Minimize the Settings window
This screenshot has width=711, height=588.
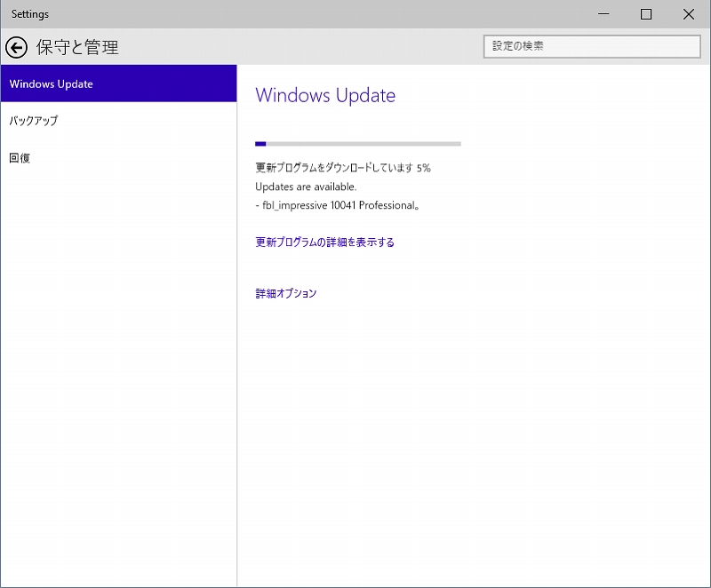[x=603, y=14]
